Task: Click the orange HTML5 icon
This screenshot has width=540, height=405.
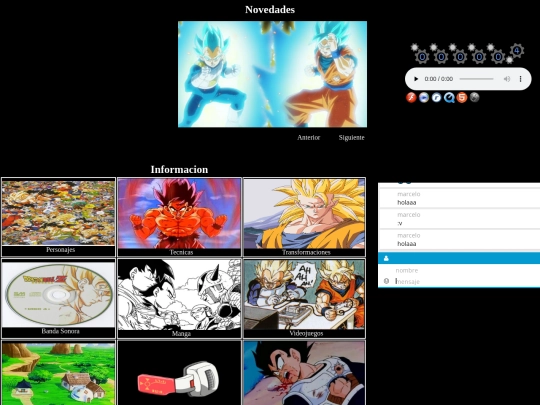Action: (x=462, y=97)
